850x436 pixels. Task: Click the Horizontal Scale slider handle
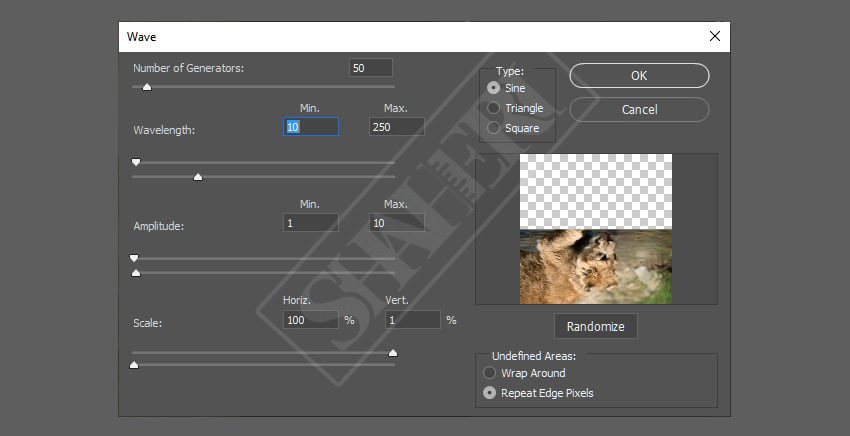tap(392, 353)
